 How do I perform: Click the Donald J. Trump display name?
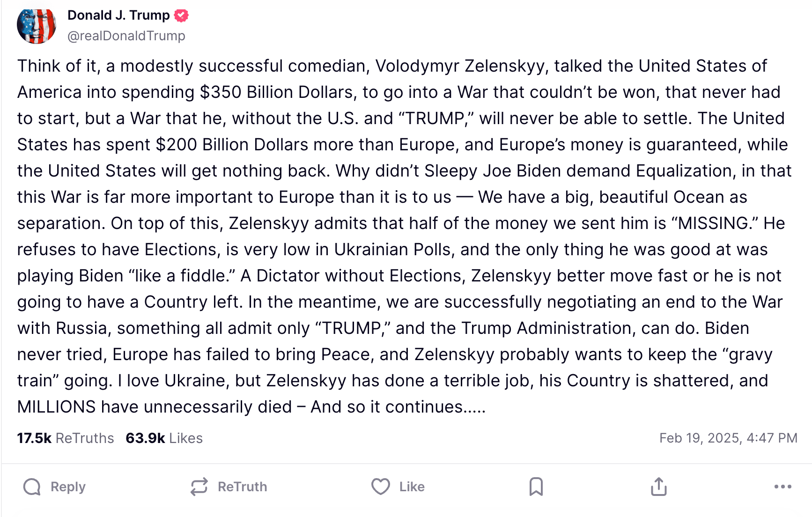(118, 15)
